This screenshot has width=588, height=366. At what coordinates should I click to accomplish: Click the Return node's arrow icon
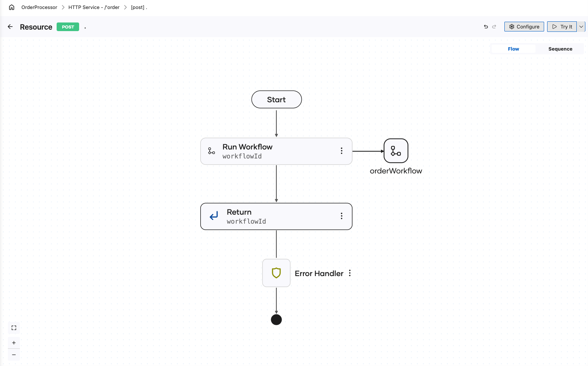214,216
